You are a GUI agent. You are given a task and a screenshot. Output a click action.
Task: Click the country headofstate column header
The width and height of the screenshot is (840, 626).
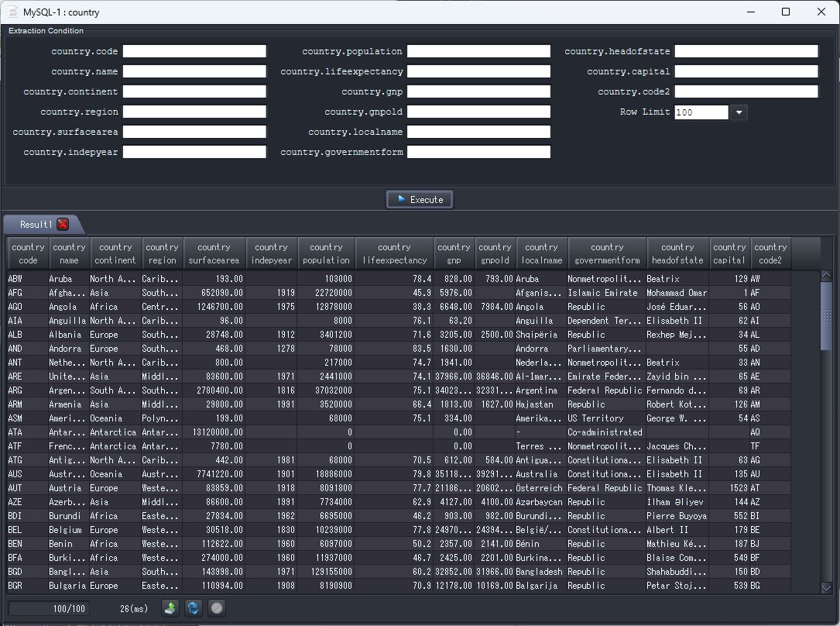[x=677, y=253]
